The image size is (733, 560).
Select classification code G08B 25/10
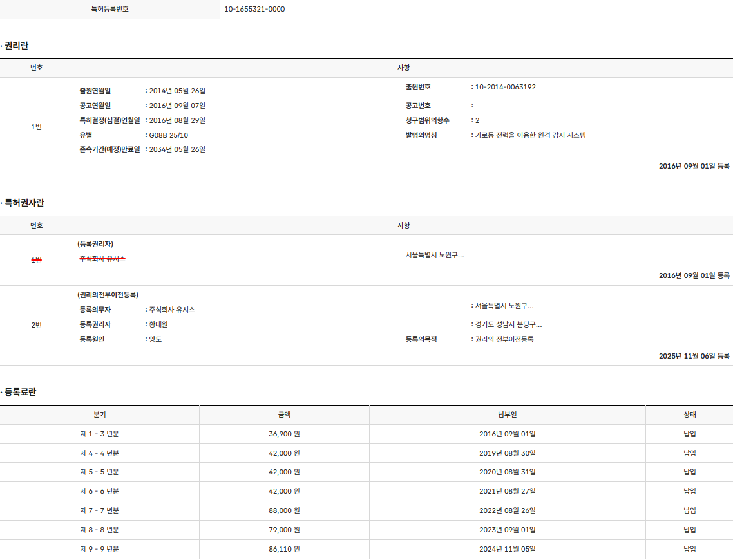168,135
